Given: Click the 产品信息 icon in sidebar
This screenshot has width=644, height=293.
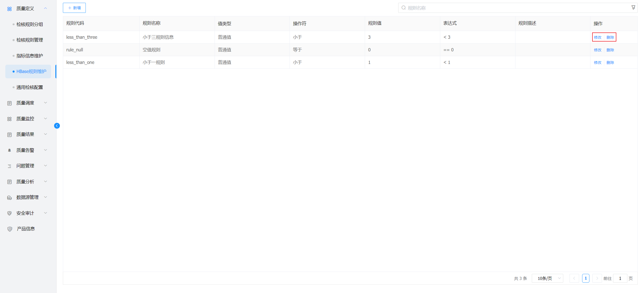Looking at the screenshot, I should [x=10, y=229].
